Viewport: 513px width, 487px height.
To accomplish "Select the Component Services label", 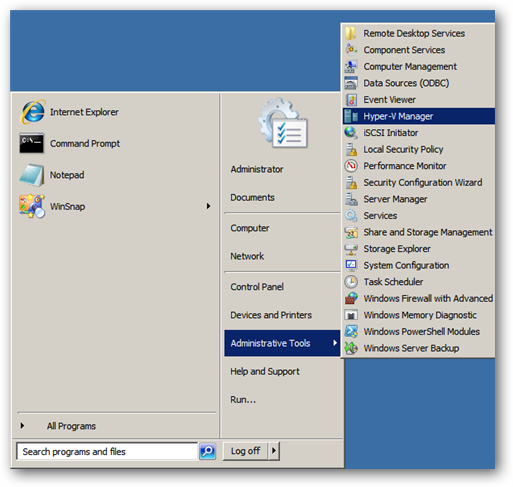I will pyautogui.click(x=404, y=50).
